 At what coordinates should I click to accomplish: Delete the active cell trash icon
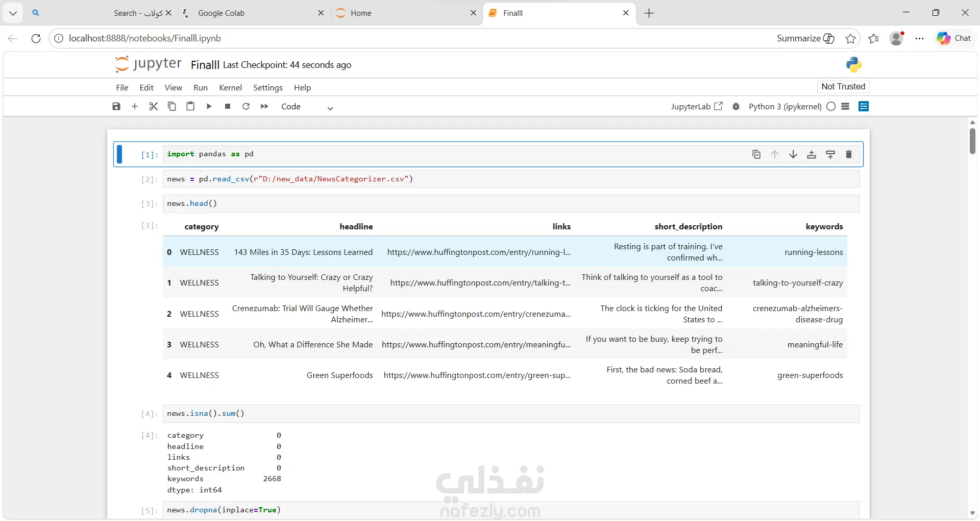(x=849, y=154)
